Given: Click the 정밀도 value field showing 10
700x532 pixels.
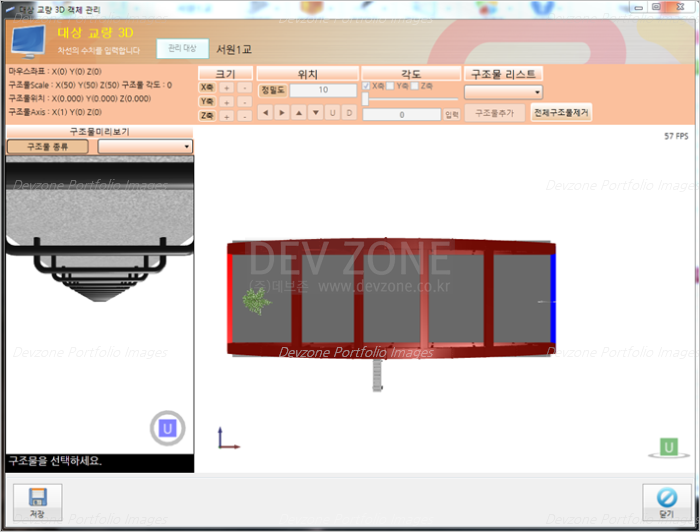Looking at the screenshot, I should click(x=323, y=90).
